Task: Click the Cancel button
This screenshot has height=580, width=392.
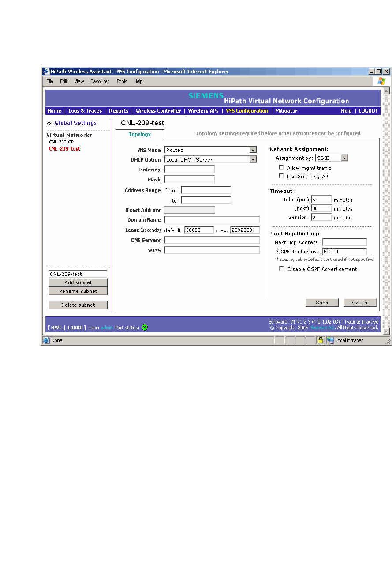Action: click(x=360, y=302)
